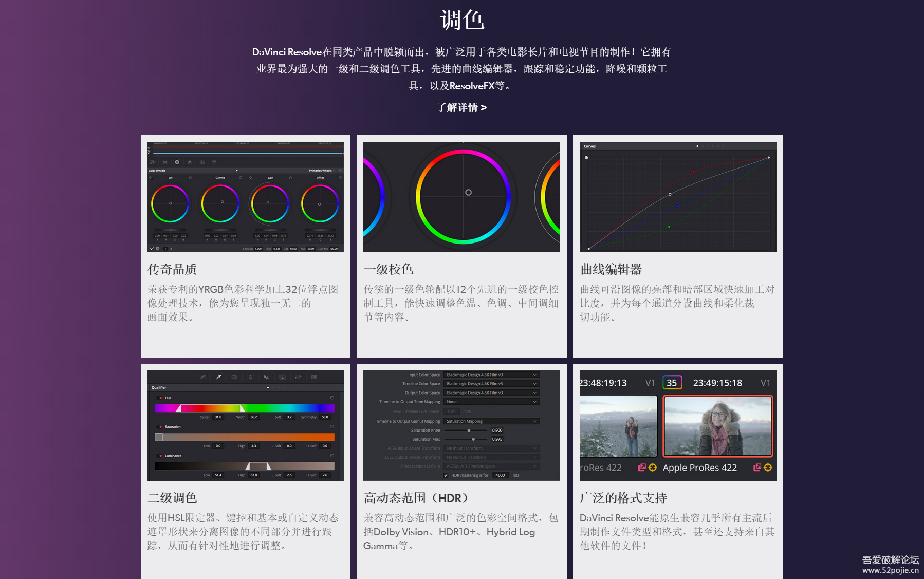Image resolution: width=924 pixels, height=579 pixels.
Task: Open the Timeline Color Space dropdown
Action: (492, 384)
